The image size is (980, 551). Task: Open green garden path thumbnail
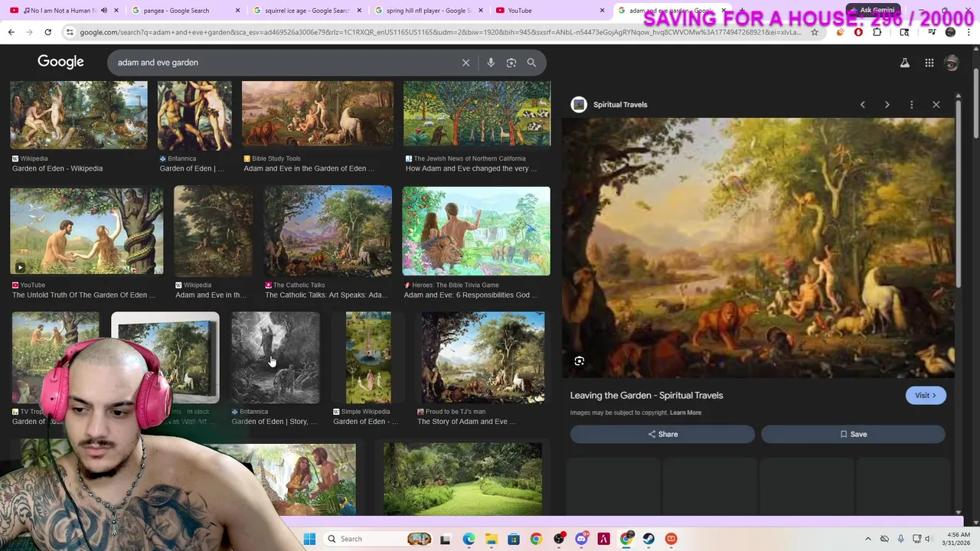coord(462,479)
